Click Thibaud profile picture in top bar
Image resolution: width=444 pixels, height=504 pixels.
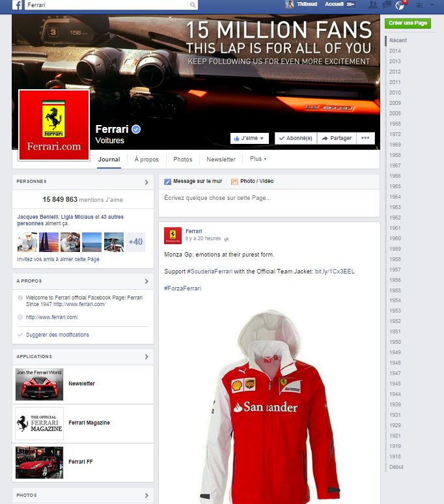pos(290,4)
